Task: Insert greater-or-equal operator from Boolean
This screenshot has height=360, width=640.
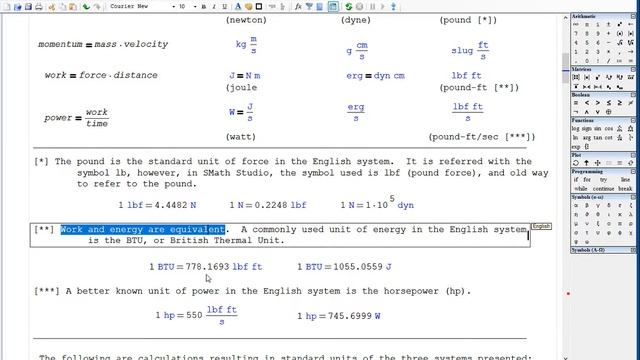Action: click(x=620, y=103)
